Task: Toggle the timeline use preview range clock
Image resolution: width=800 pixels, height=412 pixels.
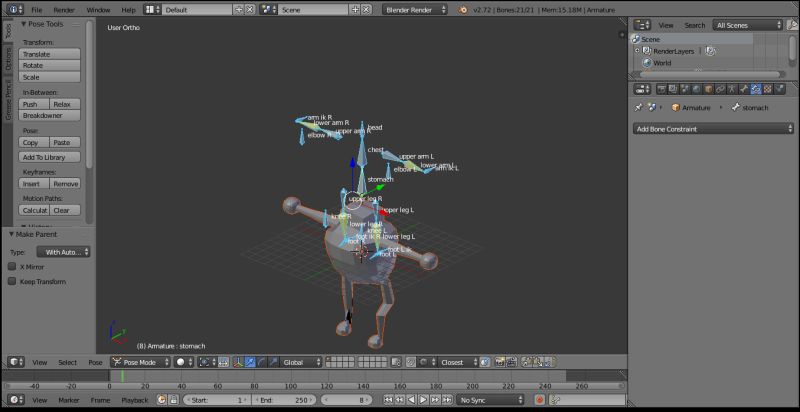Action: 162,400
